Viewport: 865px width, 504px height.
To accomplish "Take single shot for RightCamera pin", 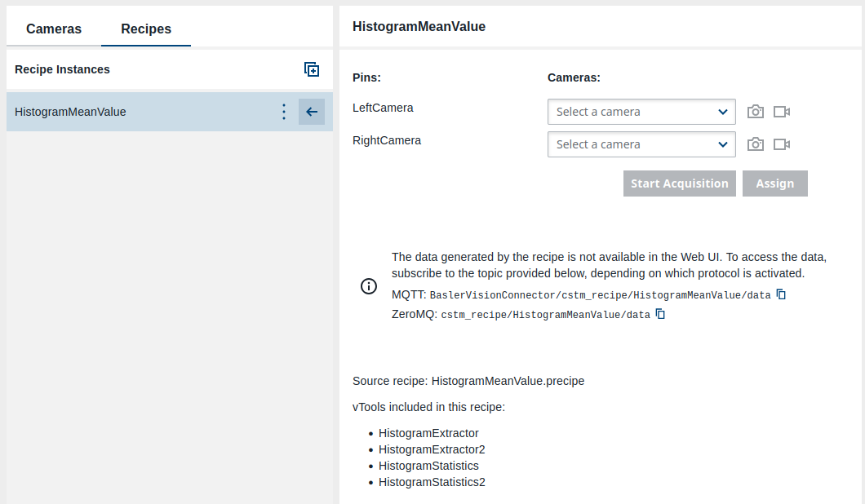I will click(756, 144).
